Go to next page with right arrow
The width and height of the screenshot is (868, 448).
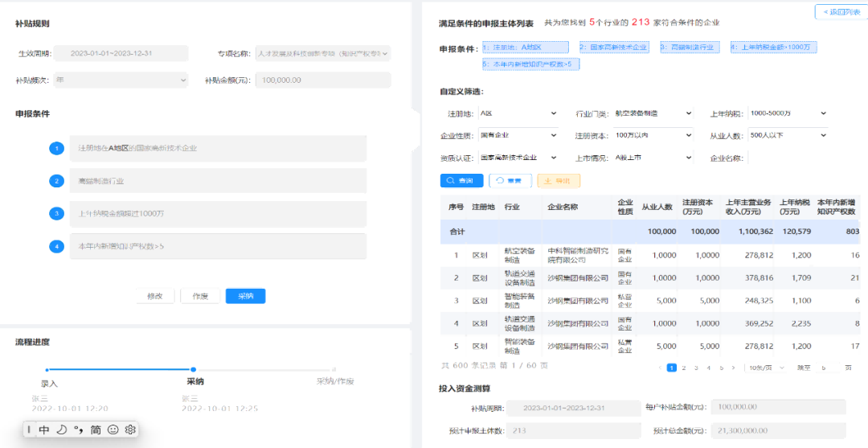732,368
